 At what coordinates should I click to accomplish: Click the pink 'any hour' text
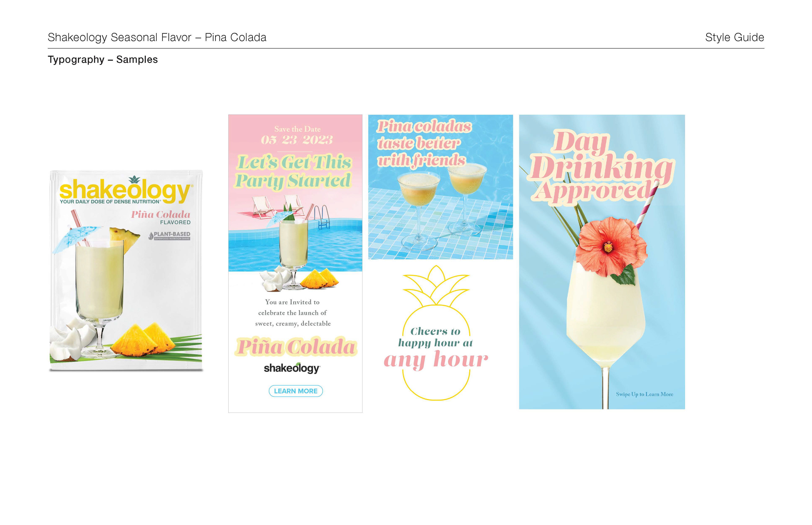click(436, 360)
